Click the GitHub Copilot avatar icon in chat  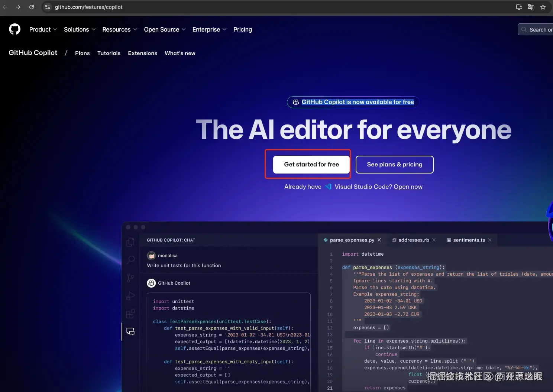point(151,283)
